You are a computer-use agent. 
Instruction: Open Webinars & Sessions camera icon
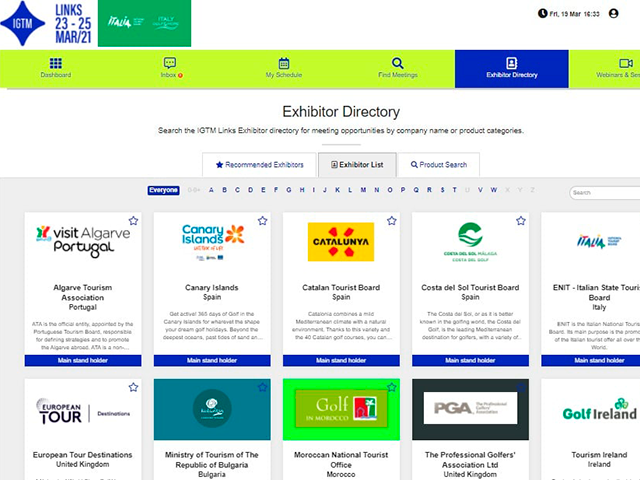coord(626,63)
